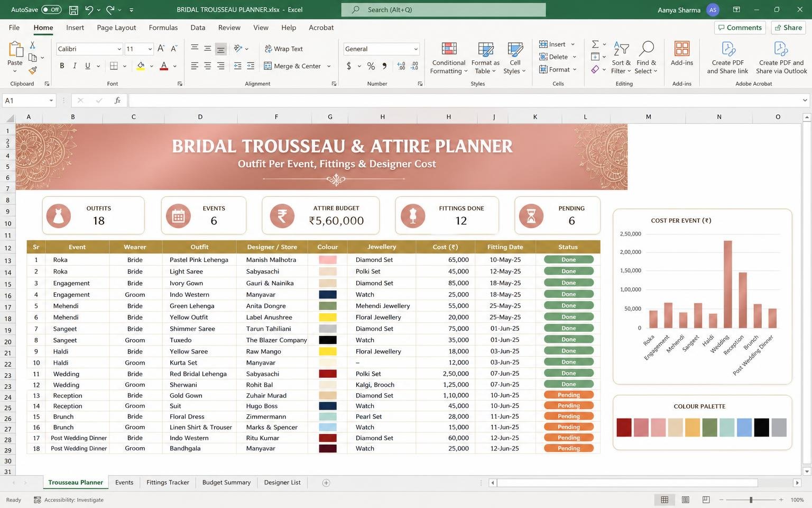This screenshot has height=508, width=812.
Task: Open the Data ribbon tab
Action: (x=198, y=28)
